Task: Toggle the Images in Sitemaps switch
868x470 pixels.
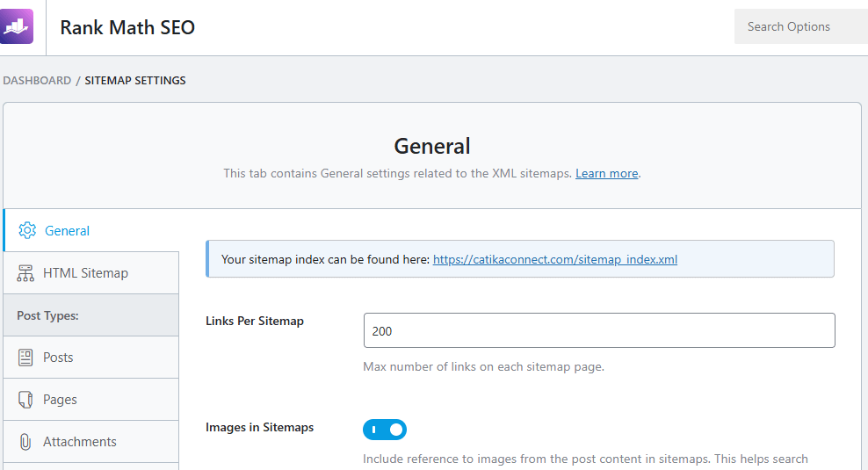Action: click(385, 430)
